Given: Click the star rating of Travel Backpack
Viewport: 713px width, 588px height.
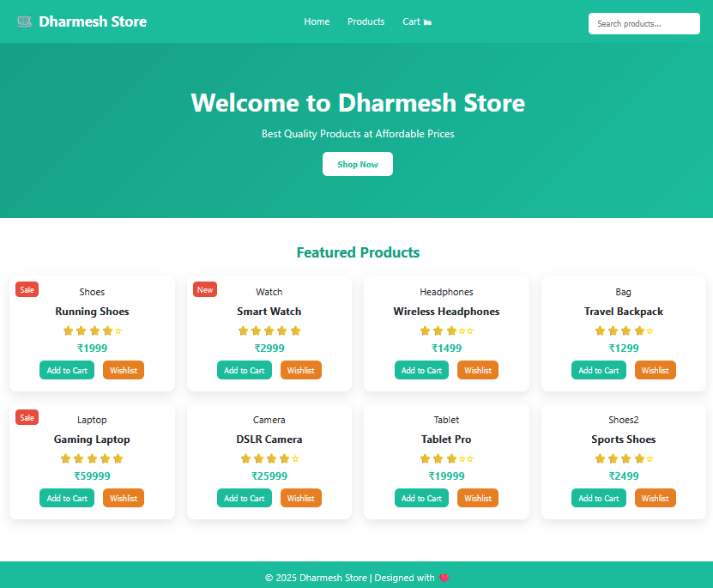Looking at the screenshot, I should tap(624, 330).
